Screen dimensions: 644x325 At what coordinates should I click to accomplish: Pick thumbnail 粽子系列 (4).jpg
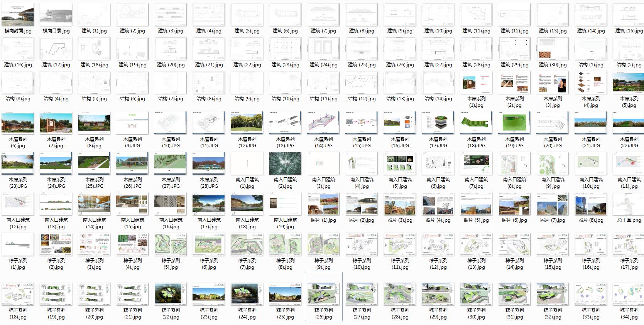pyautogui.click(x=132, y=245)
